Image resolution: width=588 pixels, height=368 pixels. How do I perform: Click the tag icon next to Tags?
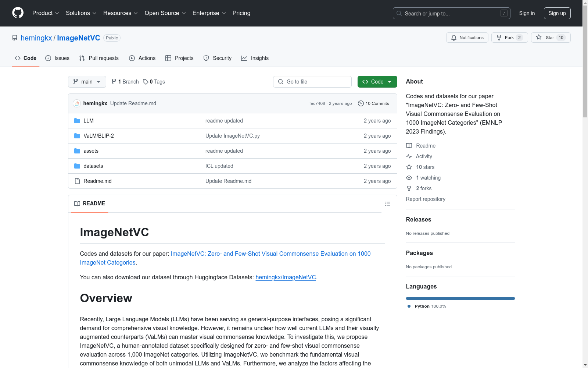tap(146, 82)
